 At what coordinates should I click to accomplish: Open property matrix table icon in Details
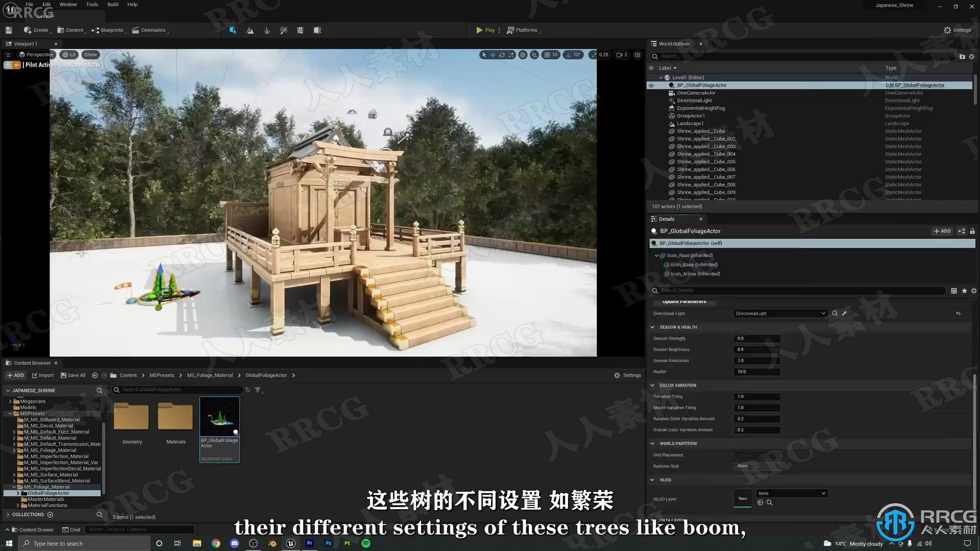[x=954, y=291]
